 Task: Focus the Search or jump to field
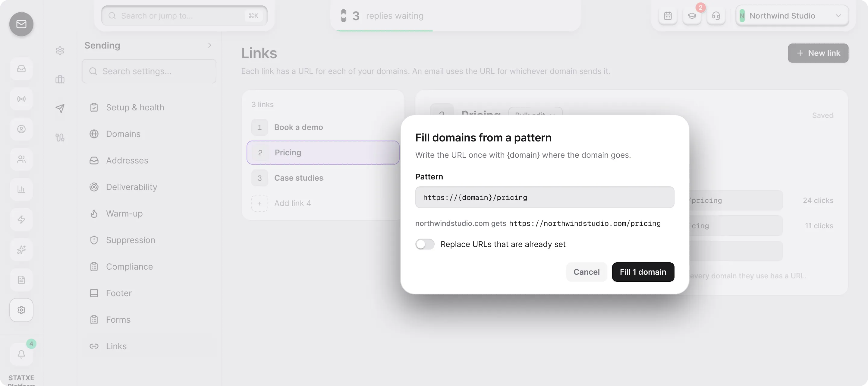pos(184,16)
